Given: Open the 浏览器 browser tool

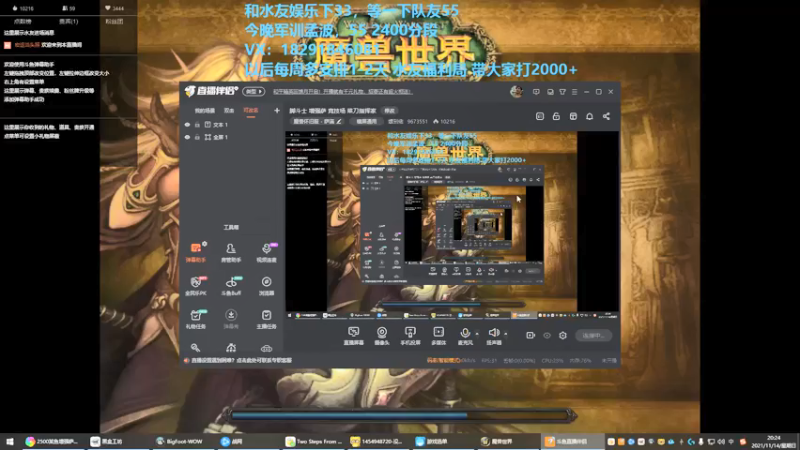Looking at the screenshot, I should [266, 286].
